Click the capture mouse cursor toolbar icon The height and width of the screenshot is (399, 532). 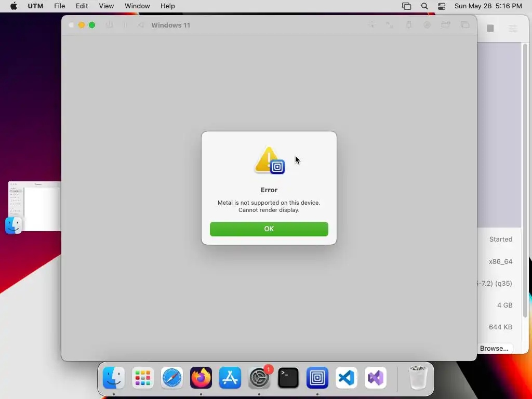372,25
